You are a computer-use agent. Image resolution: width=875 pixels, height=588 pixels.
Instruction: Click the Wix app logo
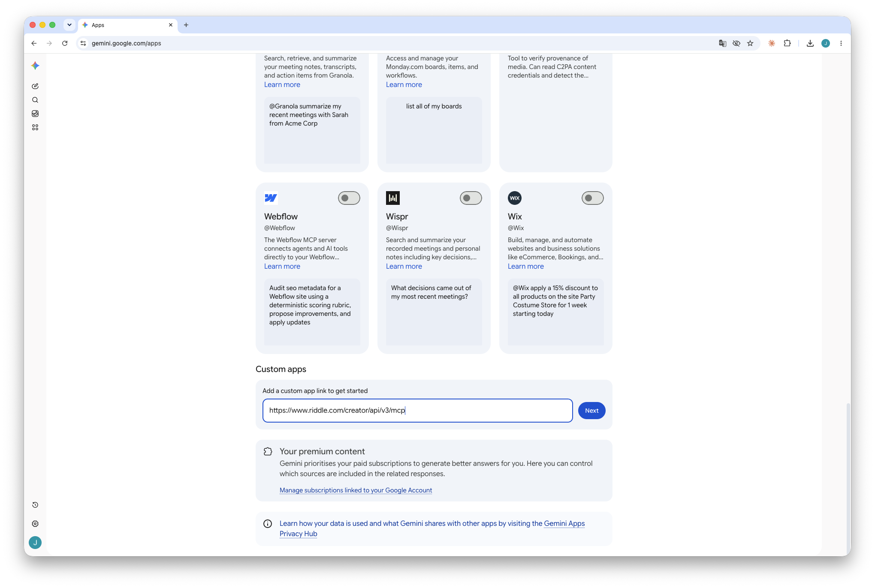pos(515,198)
